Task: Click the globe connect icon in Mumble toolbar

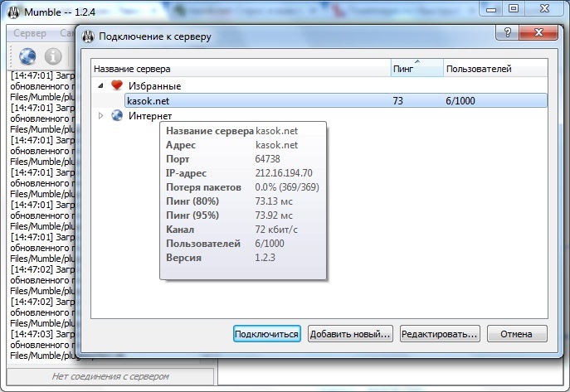Action: point(27,56)
